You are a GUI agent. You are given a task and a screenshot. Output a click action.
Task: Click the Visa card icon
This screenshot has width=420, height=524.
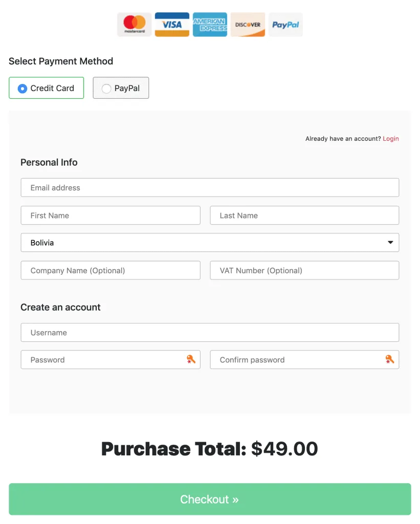pyautogui.click(x=172, y=25)
